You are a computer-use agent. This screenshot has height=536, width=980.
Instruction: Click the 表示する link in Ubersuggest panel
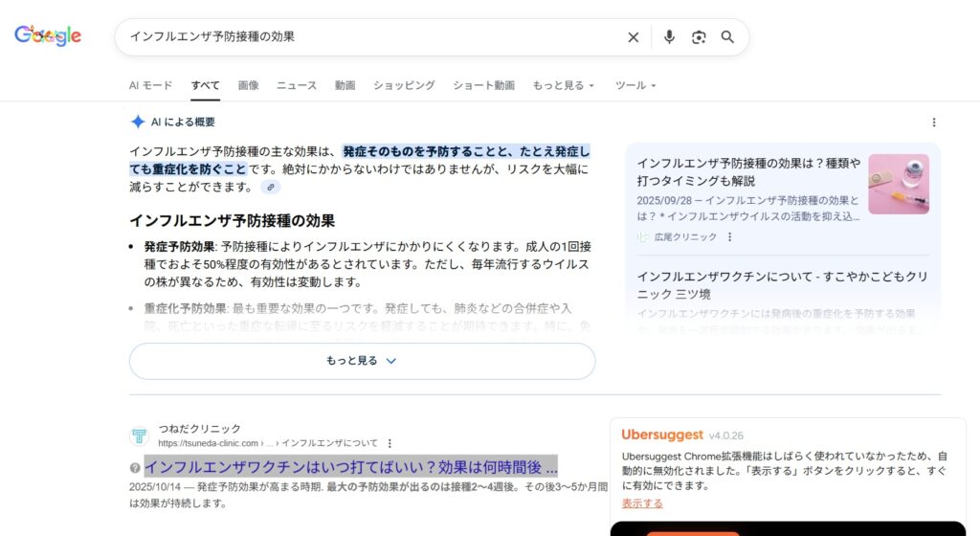coord(641,503)
